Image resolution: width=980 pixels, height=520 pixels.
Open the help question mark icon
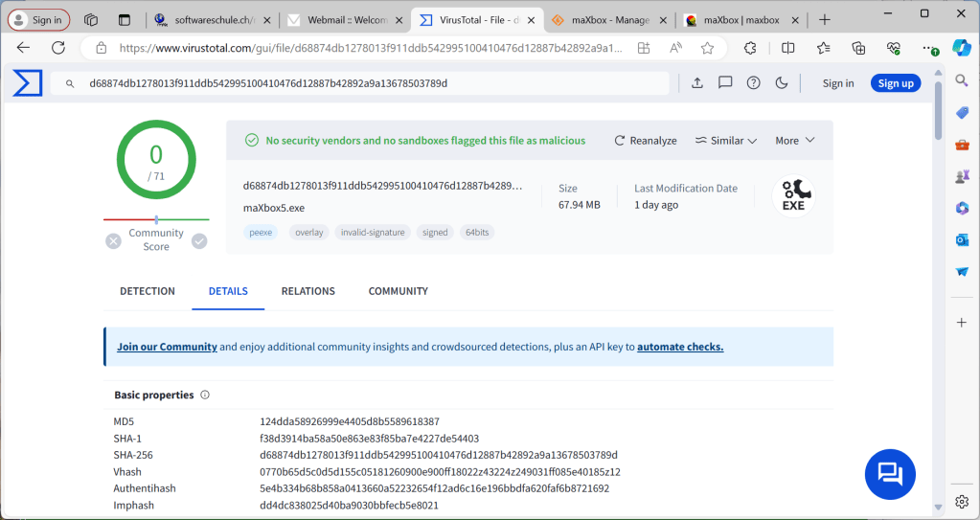[754, 83]
